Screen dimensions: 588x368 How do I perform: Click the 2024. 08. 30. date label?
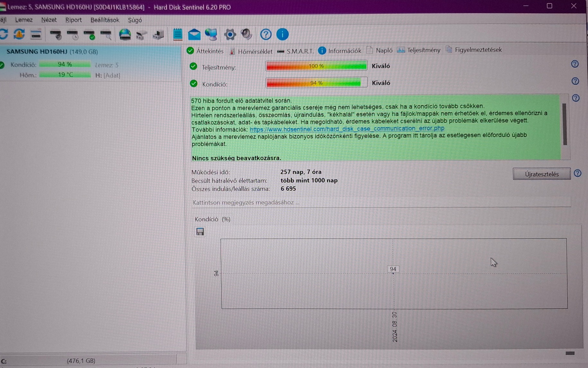395,327
